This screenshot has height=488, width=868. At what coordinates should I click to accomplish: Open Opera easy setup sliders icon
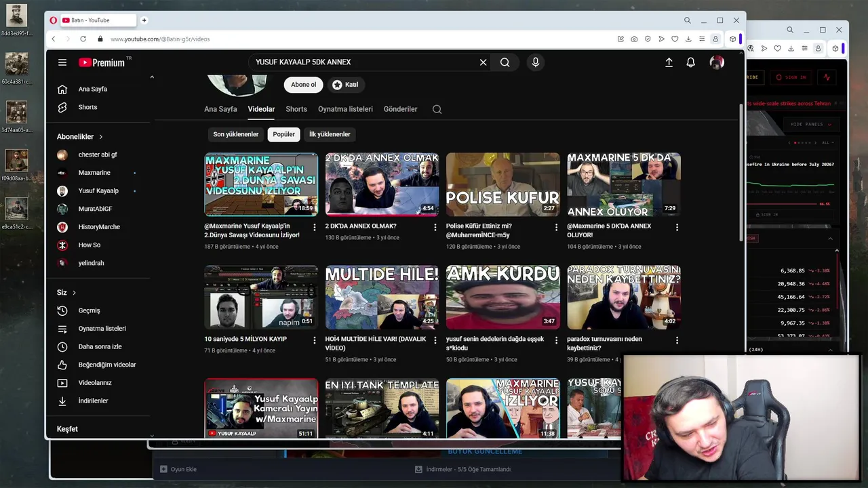point(702,39)
